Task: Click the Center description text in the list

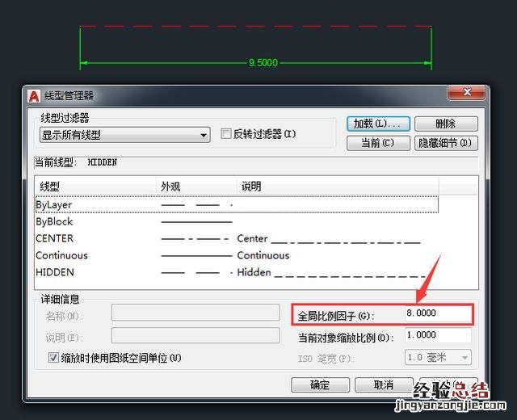Action: point(252,238)
